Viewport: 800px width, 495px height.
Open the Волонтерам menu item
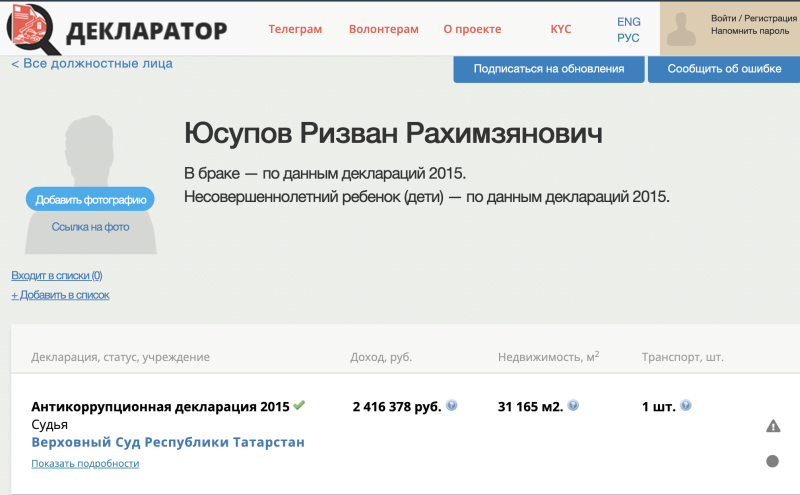pos(383,29)
